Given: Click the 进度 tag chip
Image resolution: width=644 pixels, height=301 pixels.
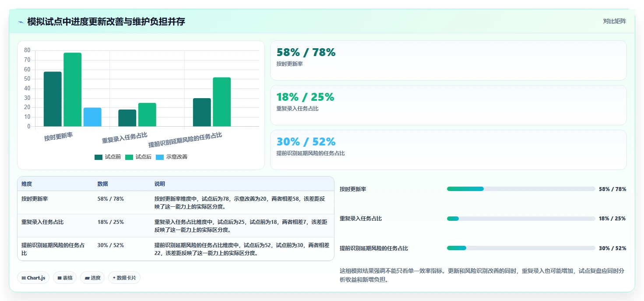Looking at the screenshot, I should 92,278.
